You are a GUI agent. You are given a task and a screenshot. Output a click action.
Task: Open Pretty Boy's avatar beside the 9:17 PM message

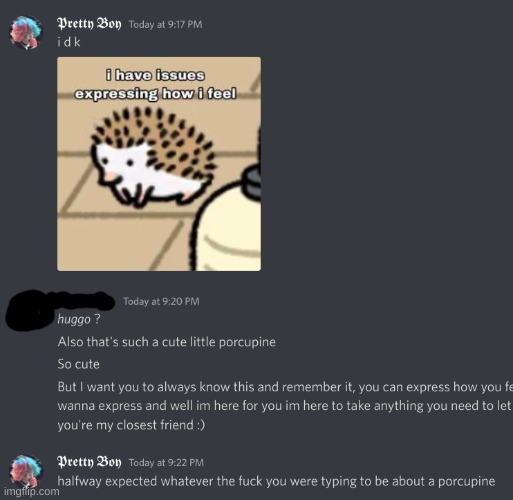point(26,33)
